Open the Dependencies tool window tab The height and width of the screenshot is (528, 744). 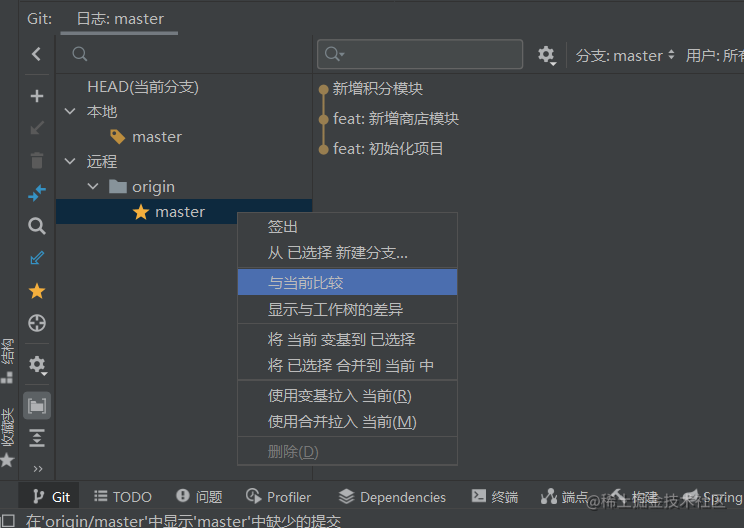[392, 497]
